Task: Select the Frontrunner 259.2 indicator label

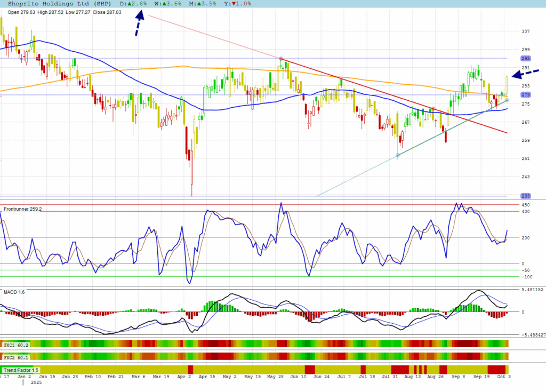Action: tap(22, 209)
